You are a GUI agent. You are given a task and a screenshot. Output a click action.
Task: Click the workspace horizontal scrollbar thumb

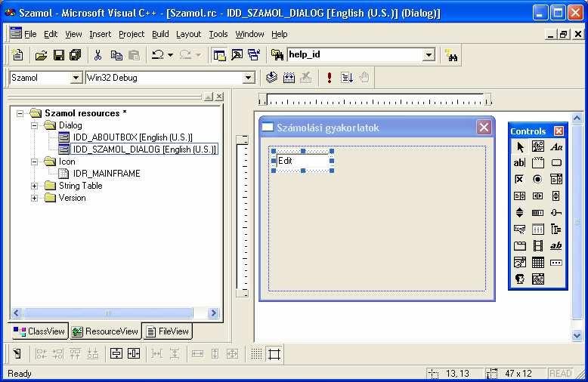click(108, 313)
